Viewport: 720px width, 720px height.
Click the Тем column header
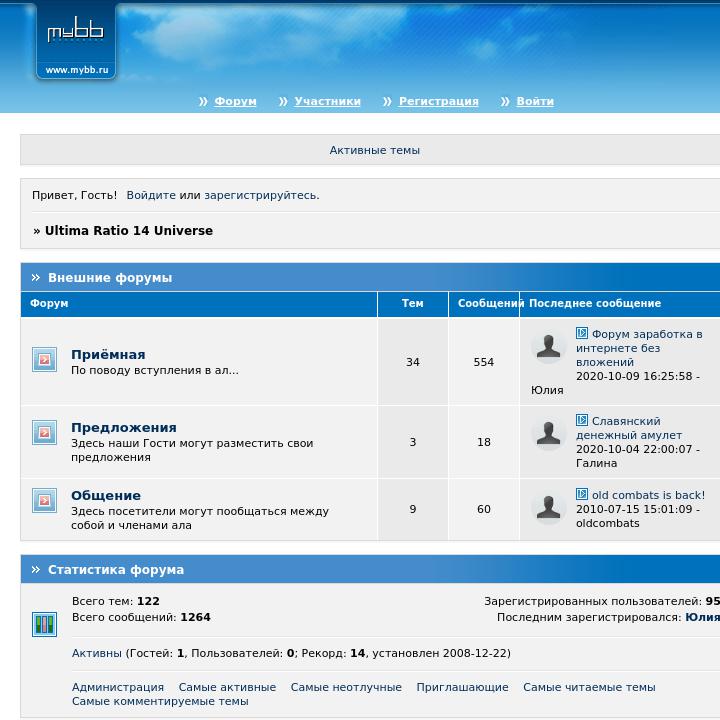point(413,303)
